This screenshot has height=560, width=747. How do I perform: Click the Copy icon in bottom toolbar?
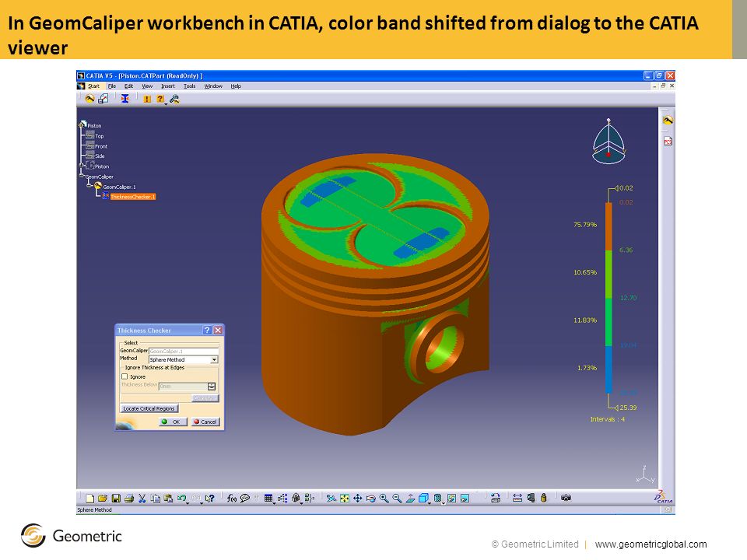click(x=155, y=498)
